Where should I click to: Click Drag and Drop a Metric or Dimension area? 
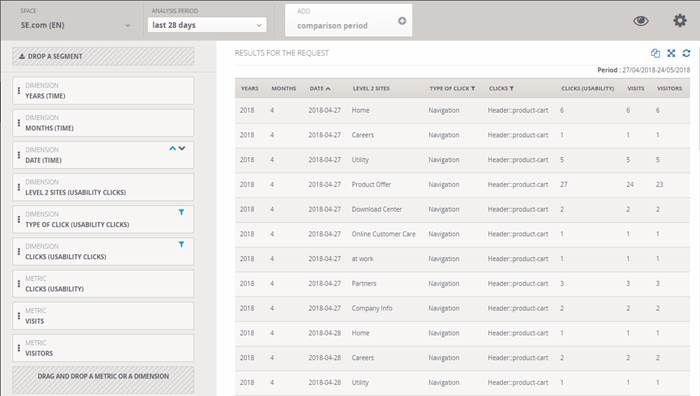[x=103, y=379]
